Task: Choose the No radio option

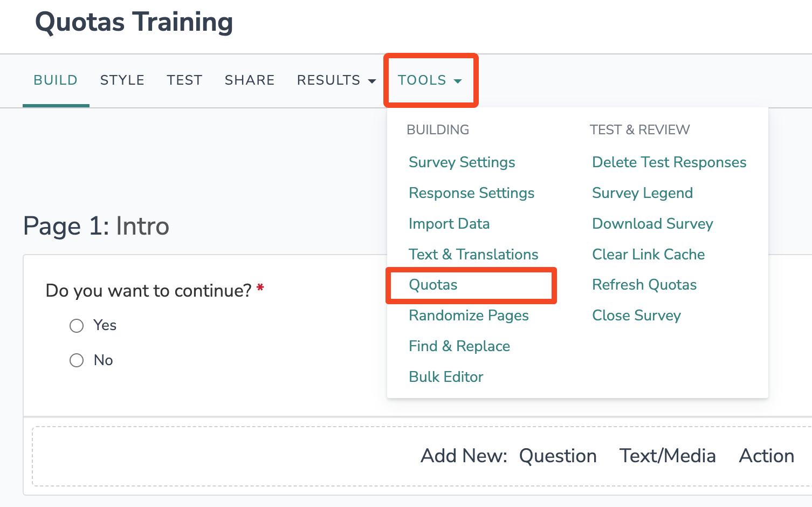Action: [x=77, y=360]
